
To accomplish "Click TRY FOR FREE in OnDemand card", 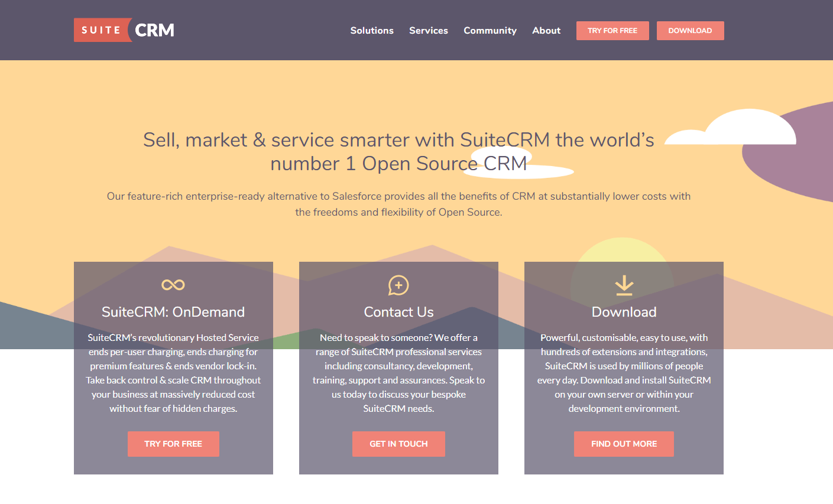I will (173, 444).
